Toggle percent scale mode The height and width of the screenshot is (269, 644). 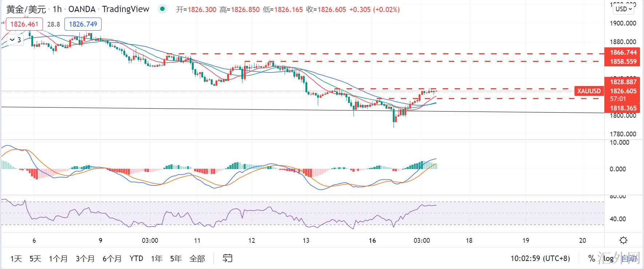pos(592,258)
